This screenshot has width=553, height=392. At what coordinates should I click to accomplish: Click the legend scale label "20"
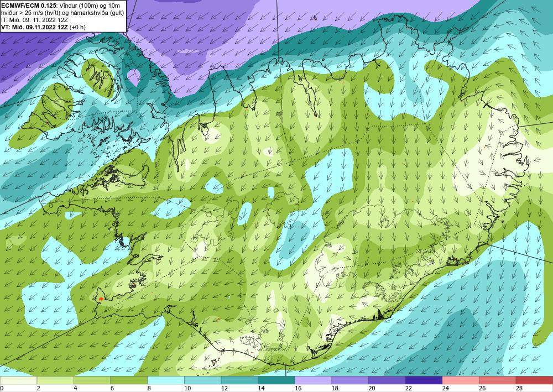pos(372,388)
